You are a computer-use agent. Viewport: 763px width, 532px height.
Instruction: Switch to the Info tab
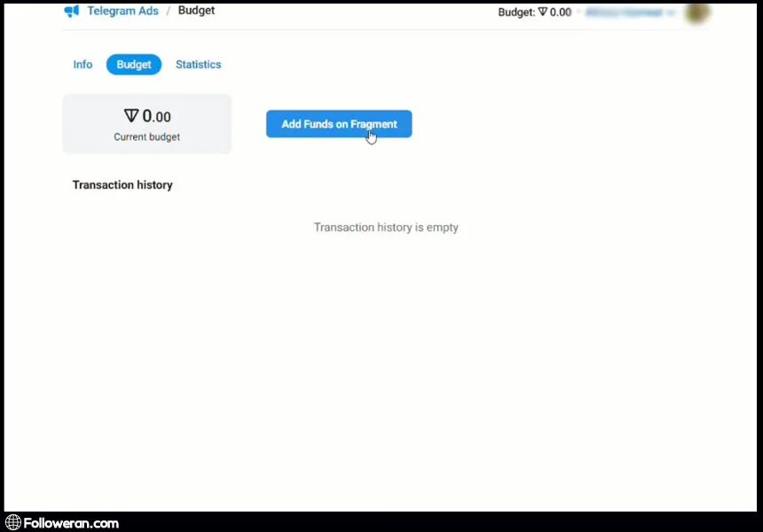click(x=83, y=65)
